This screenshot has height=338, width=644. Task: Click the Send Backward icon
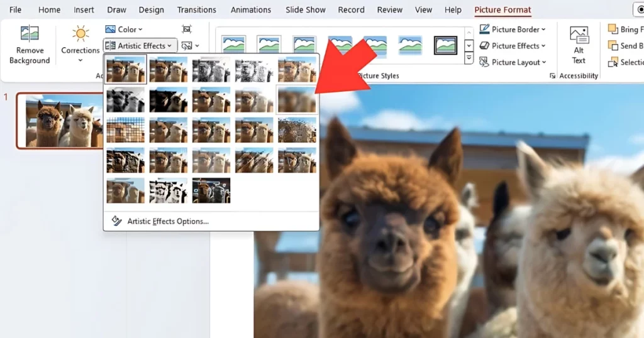tap(613, 45)
